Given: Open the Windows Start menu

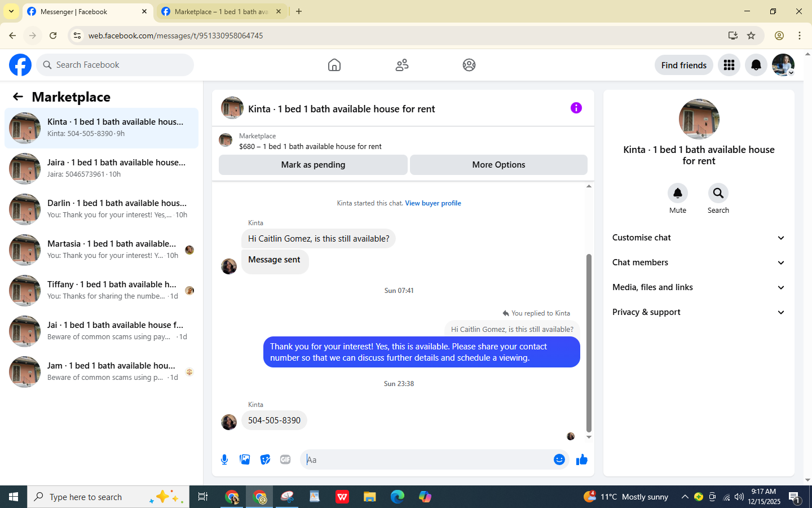Looking at the screenshot, I should tap(14, 497).
